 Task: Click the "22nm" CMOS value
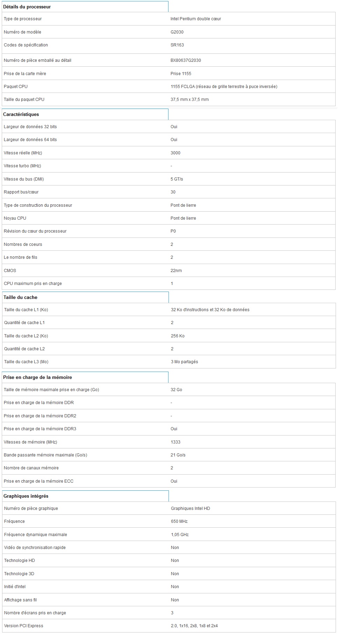(x=176, y=271)
